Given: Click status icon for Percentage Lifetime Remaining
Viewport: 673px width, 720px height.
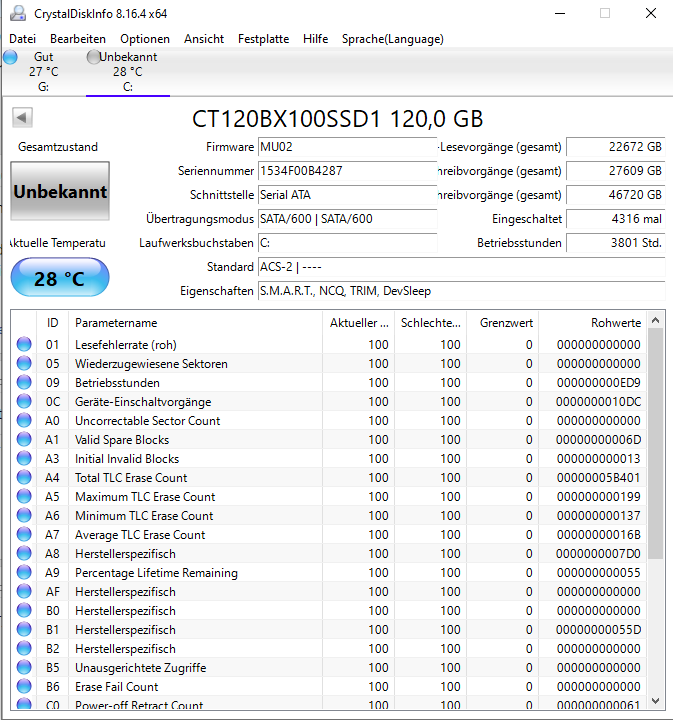Looking at the screenshot, I should [x=24, y=573].
